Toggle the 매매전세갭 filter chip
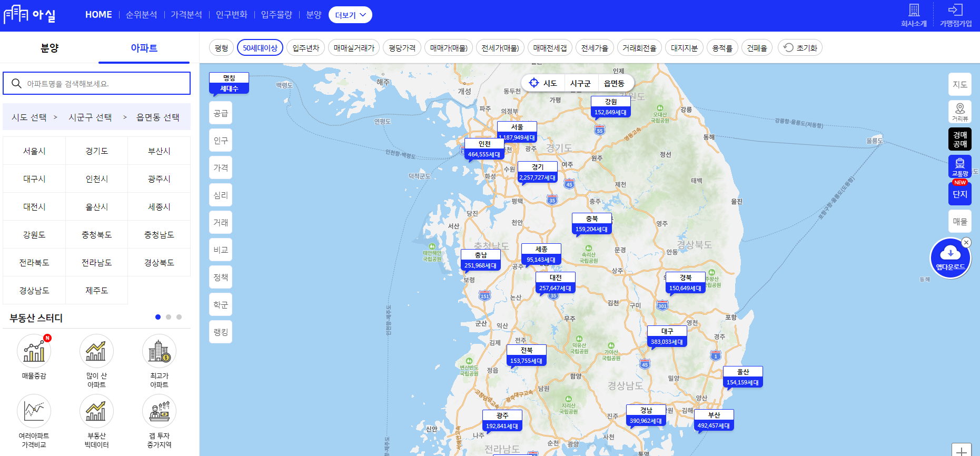Image resolution: width=980 pixels, height=456 pixels. click(550, 48)
